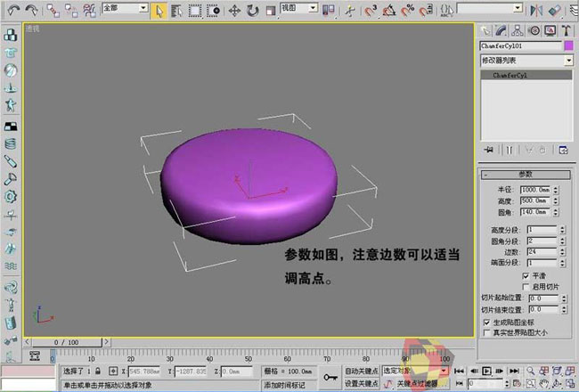This screenshot has width=579, height=392.
Task: Collapse the 参数 parameters rollout
Action: pos(526,175)
